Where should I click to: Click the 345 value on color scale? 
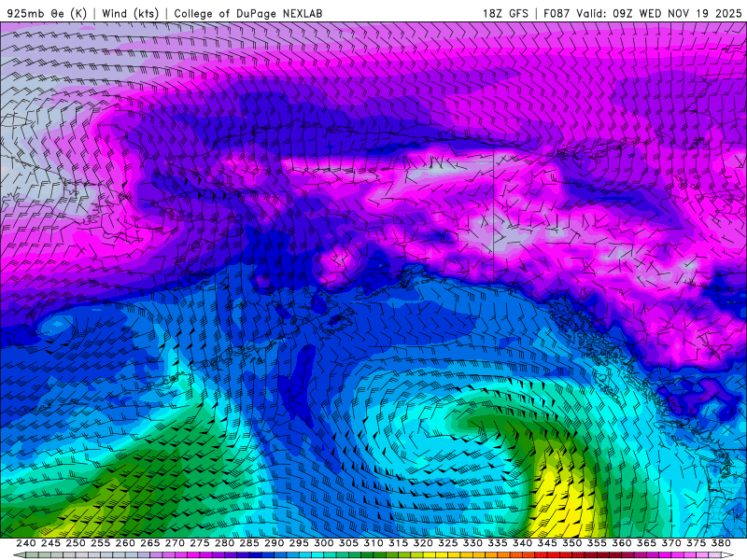[547, 543]
